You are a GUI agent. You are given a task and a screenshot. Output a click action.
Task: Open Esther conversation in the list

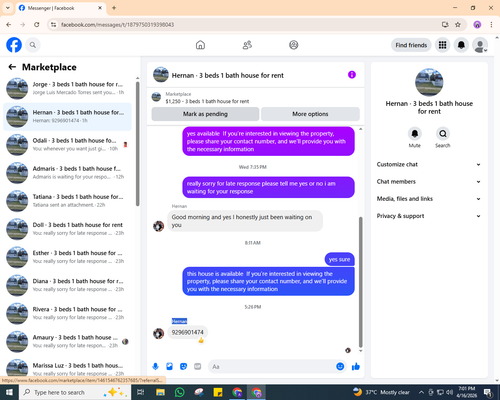coord(67,257)
